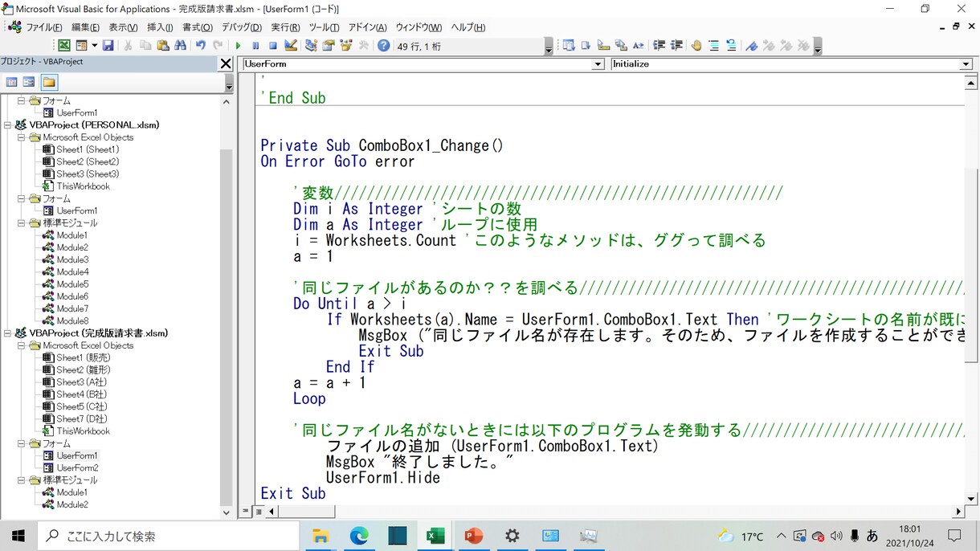Click the project panel scroll-down arrow
This screenshot has height=551, width=980.
point(227,512)
